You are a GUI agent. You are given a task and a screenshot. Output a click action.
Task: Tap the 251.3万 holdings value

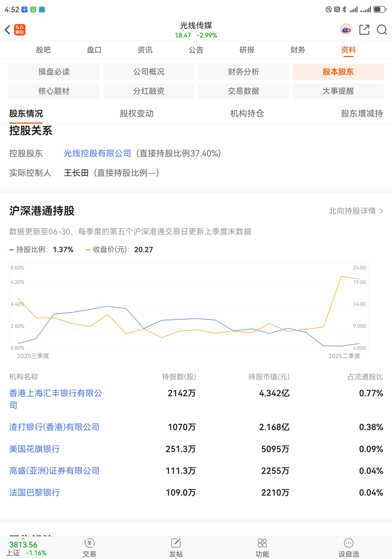(181, 449)
